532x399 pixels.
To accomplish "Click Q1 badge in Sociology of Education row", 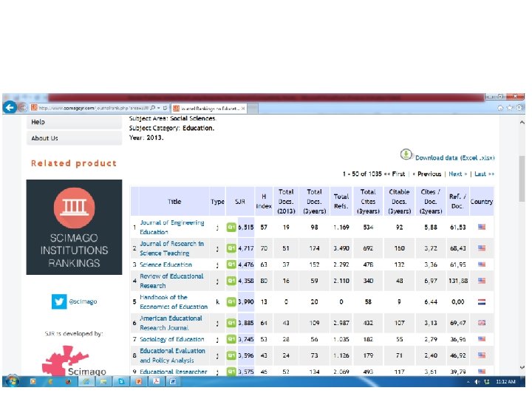I will coord(231,339).
